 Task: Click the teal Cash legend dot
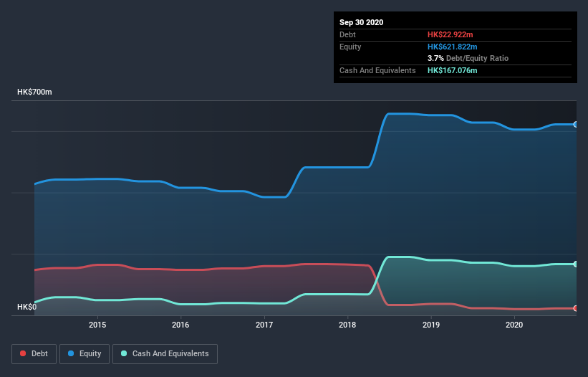click(124, 353)
